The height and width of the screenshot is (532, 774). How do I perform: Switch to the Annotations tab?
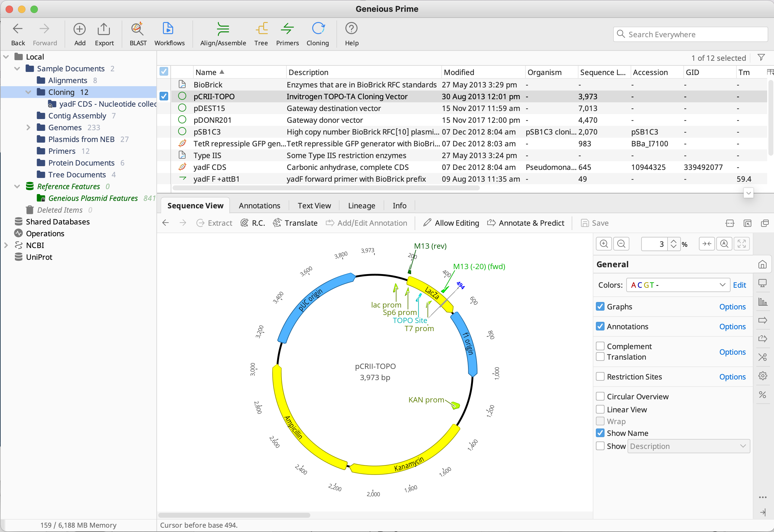(259, 206)
